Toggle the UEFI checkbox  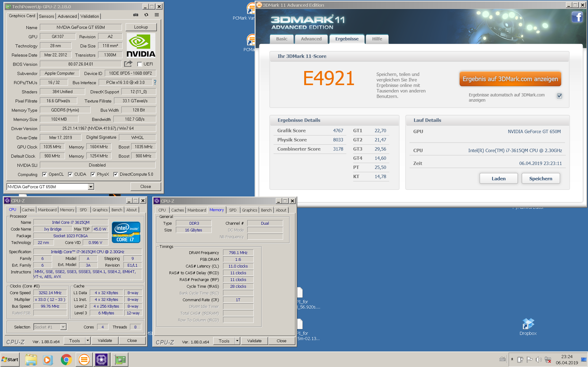[x=140, y=64]
